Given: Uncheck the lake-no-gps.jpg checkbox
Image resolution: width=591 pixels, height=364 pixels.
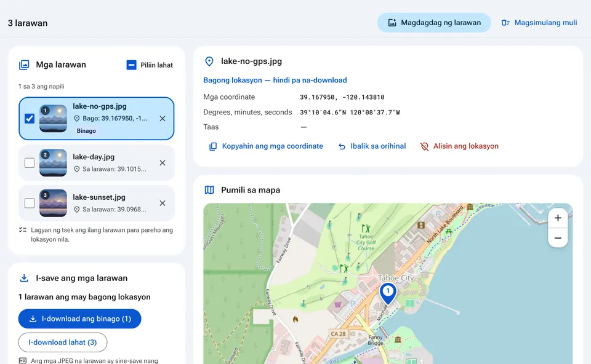Looking at the screenshot, I should click(x=30, y=119).
